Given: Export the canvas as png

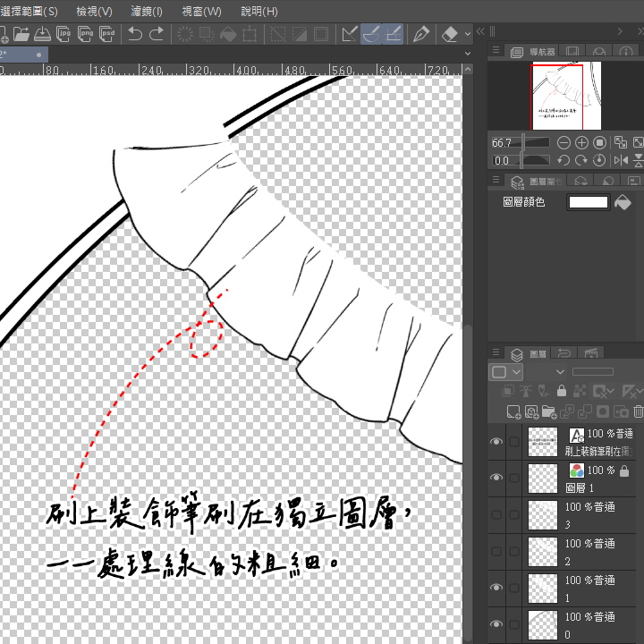Looking at the screenshot, I should tap(85, 34).
